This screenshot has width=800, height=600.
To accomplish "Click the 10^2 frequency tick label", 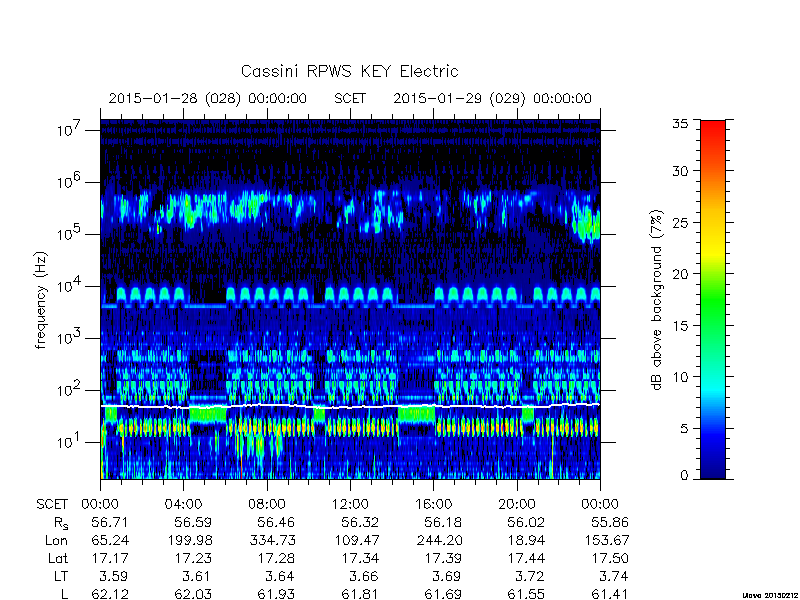I will 69,390.
